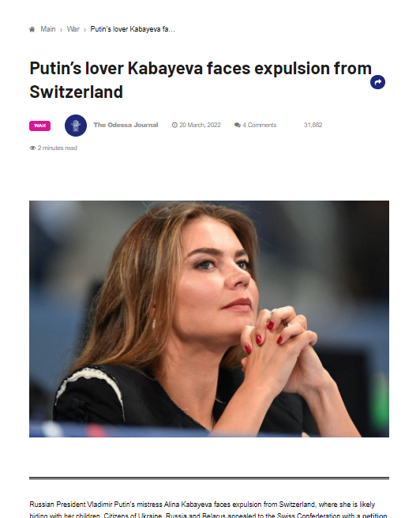Click the home icon in the breadcrumb
Screen dimensions: 420x518
pyautogui.click(x=32, y=29)
